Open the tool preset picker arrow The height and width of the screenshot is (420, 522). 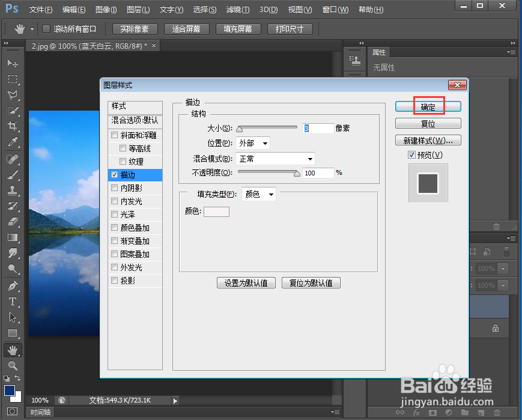[x=32, y=29]
